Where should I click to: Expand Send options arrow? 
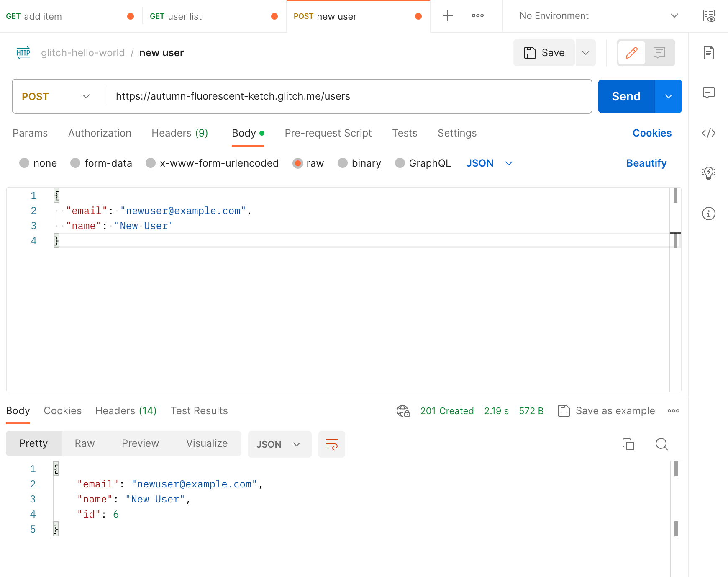pyautogui.click(x=669, y=96)
